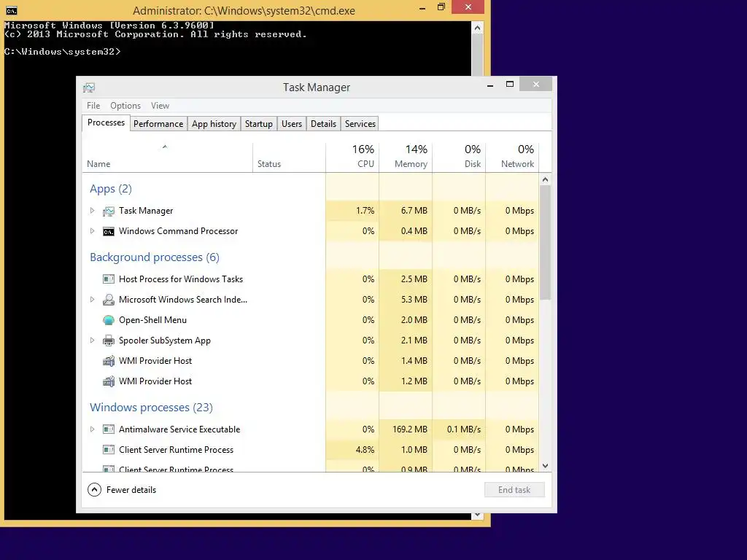Click the cmd.exe title bar icon

tap(12, 10)
